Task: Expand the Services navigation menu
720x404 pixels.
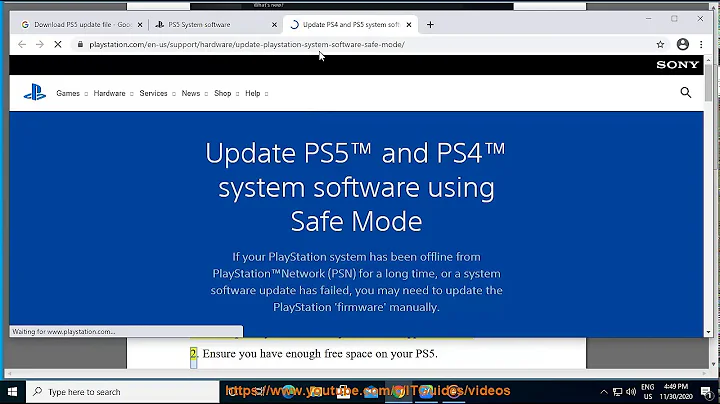Action: (x=158, y=93)
